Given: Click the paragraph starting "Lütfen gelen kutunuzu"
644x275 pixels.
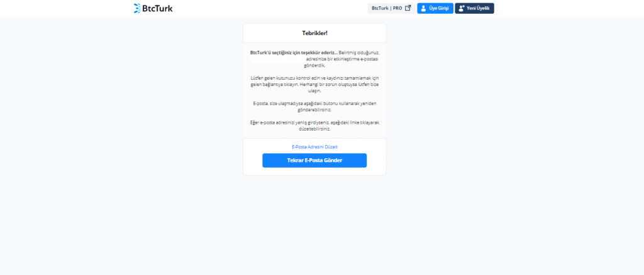Looking at the screenshot, I should click(x=314, y=84).
